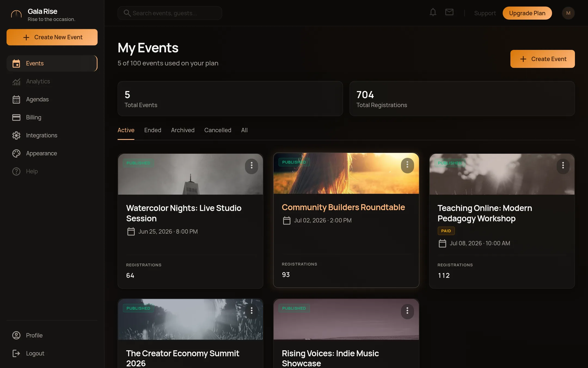Open the messages envelope icon

click(449, 12)
